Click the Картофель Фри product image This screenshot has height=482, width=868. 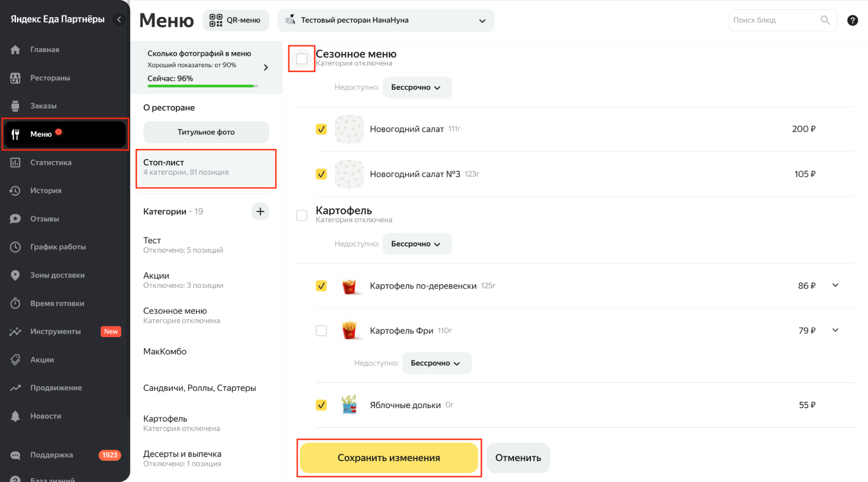[x=349, y=331]
